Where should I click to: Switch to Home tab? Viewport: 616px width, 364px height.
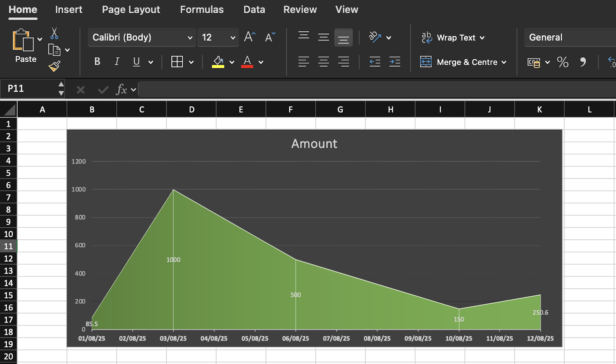coord(23,10)
